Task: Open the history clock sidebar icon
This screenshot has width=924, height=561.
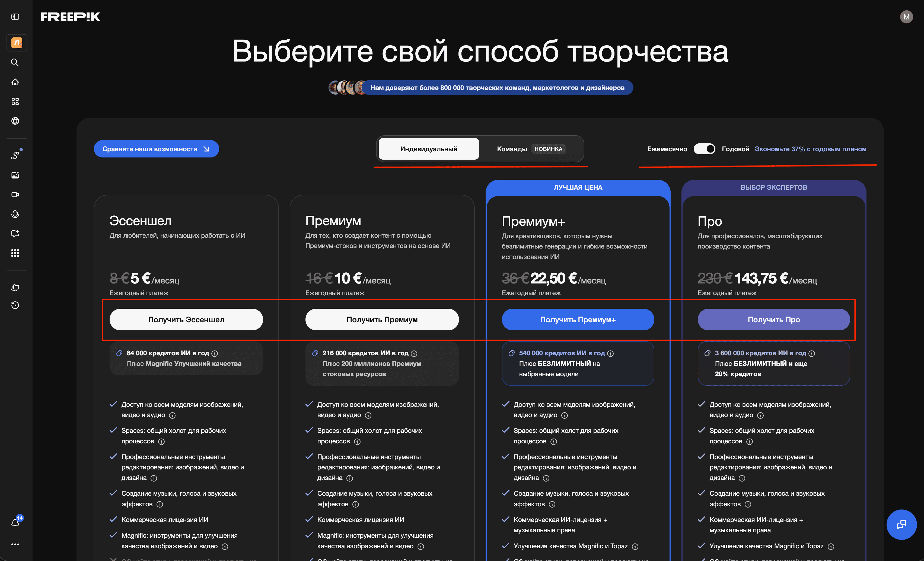Action: [x=15, y=305]
